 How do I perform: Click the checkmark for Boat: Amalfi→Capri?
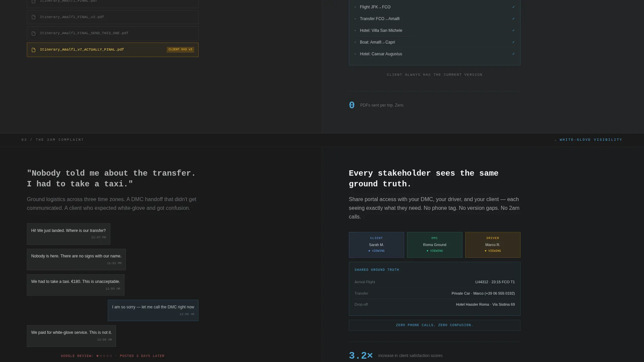pyautogui.click(x=513, y=42)
